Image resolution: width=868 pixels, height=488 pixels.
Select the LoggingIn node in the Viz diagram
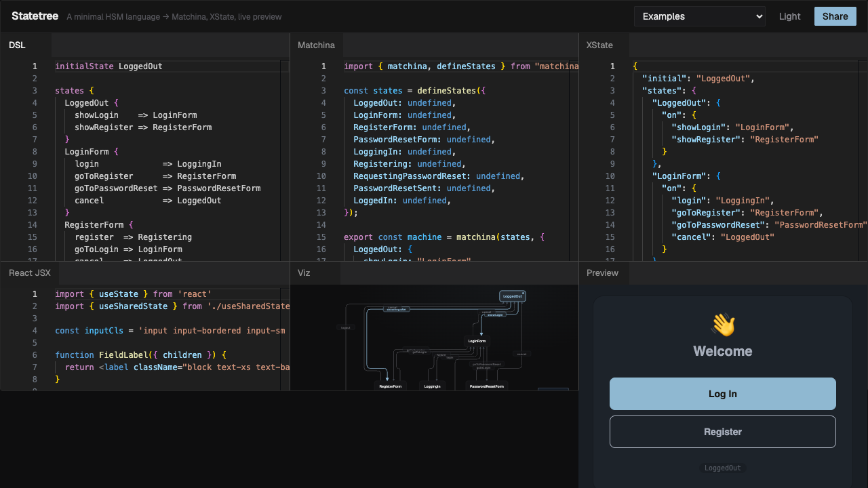432,386
